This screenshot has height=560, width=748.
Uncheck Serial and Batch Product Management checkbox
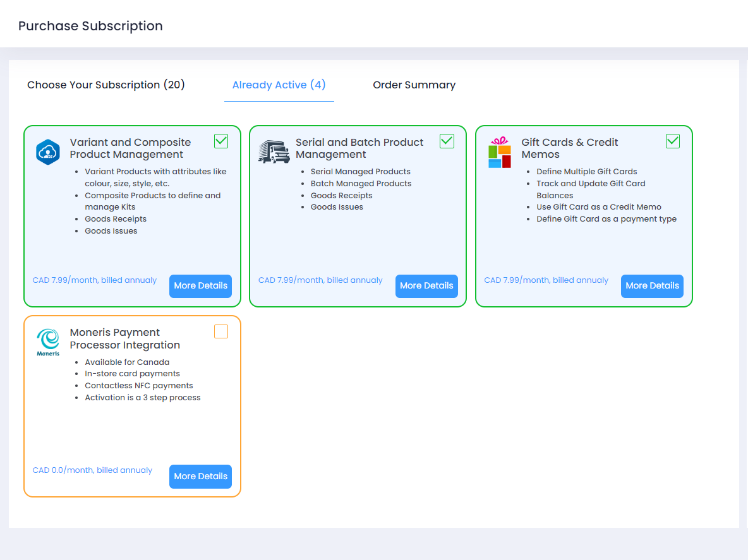pos(447,141)
